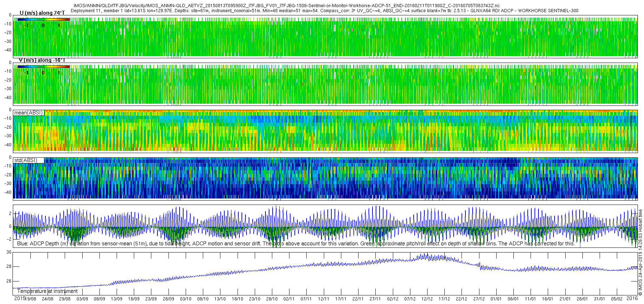This screenshot has width=644, height=304.
Task: Click the '27/11' date tick label
Action: pos(375,299)
